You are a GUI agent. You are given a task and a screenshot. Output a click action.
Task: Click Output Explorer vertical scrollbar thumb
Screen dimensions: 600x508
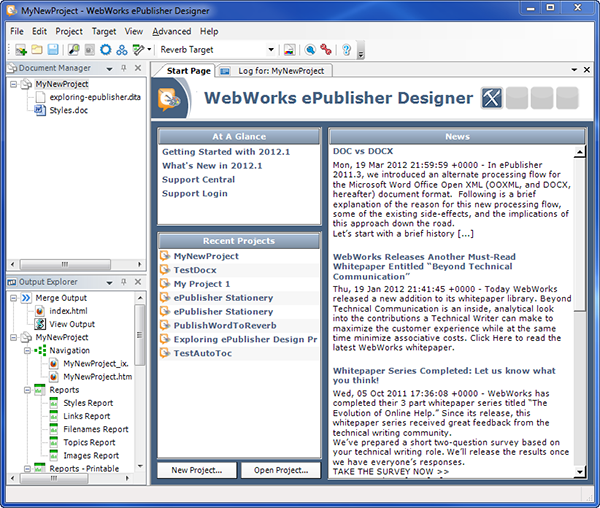pos(140,335)
